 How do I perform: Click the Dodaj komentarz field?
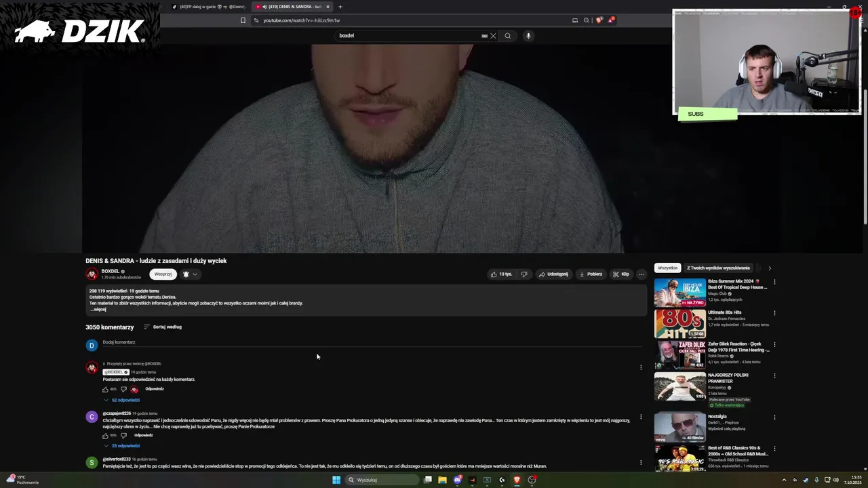[x=372, y=342]
